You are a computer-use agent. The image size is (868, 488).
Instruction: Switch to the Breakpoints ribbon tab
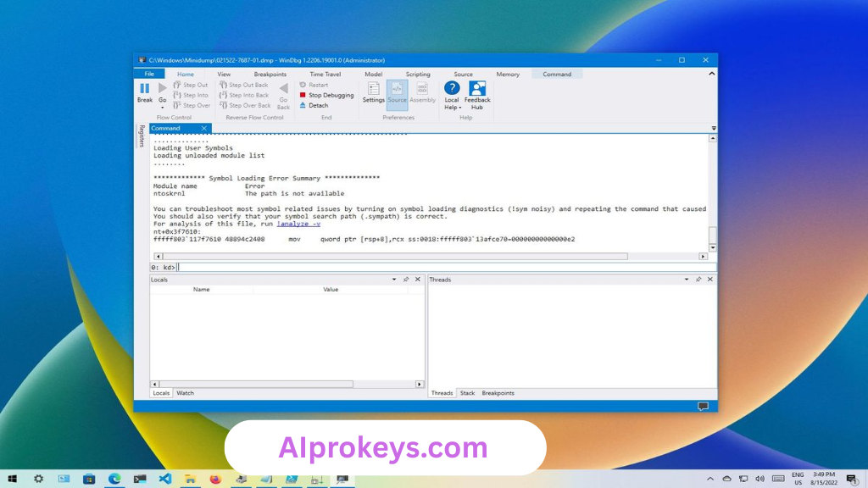[270, 75]
